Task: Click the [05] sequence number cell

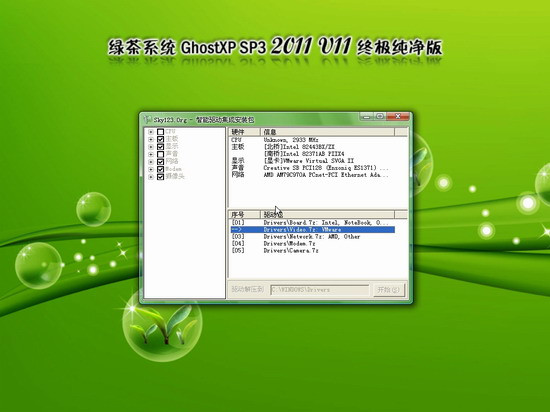Action: [238, 251]
